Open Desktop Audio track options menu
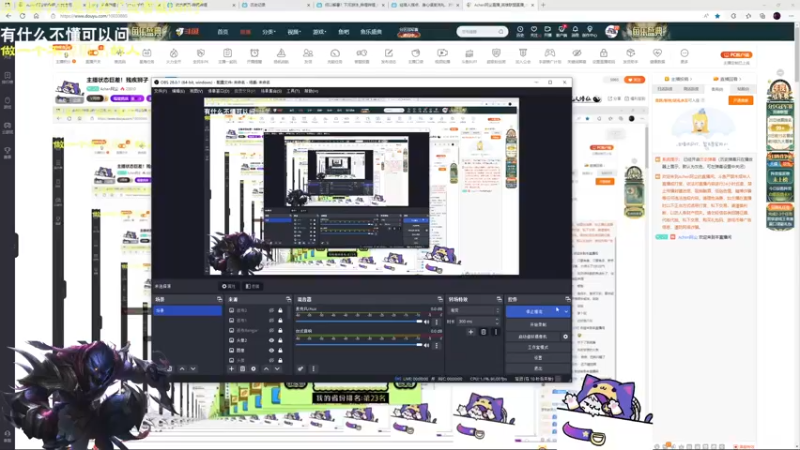 436,345
